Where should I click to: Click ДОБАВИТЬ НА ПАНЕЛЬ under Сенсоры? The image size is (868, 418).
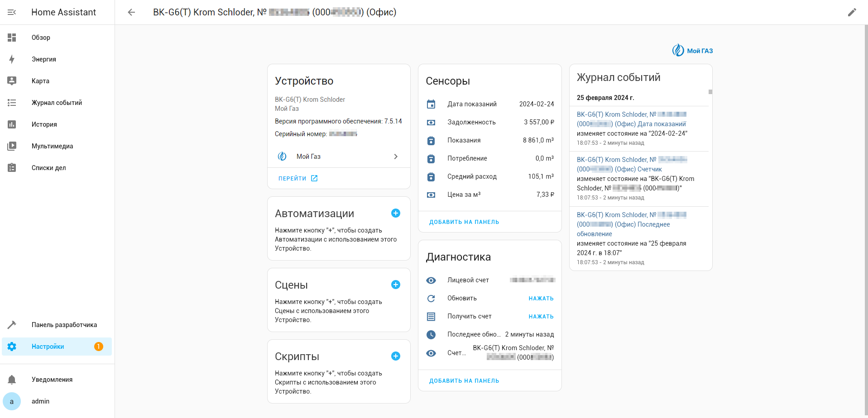click(464, 222)
